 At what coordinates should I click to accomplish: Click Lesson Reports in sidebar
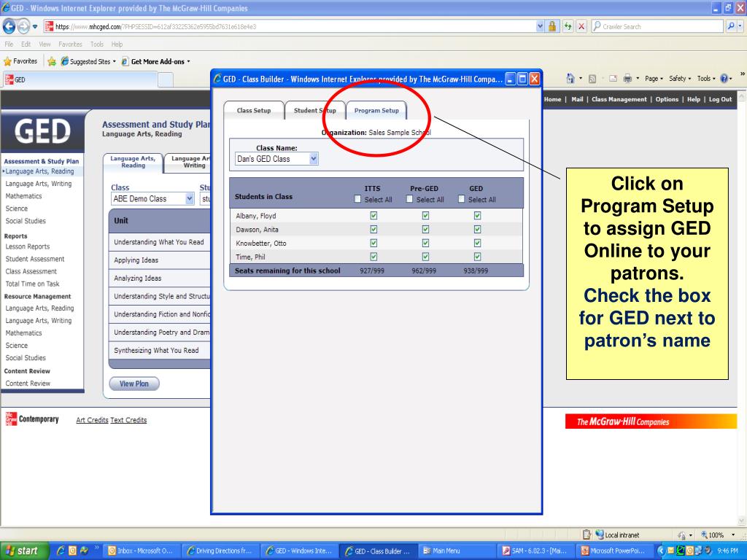pos(28,246)
